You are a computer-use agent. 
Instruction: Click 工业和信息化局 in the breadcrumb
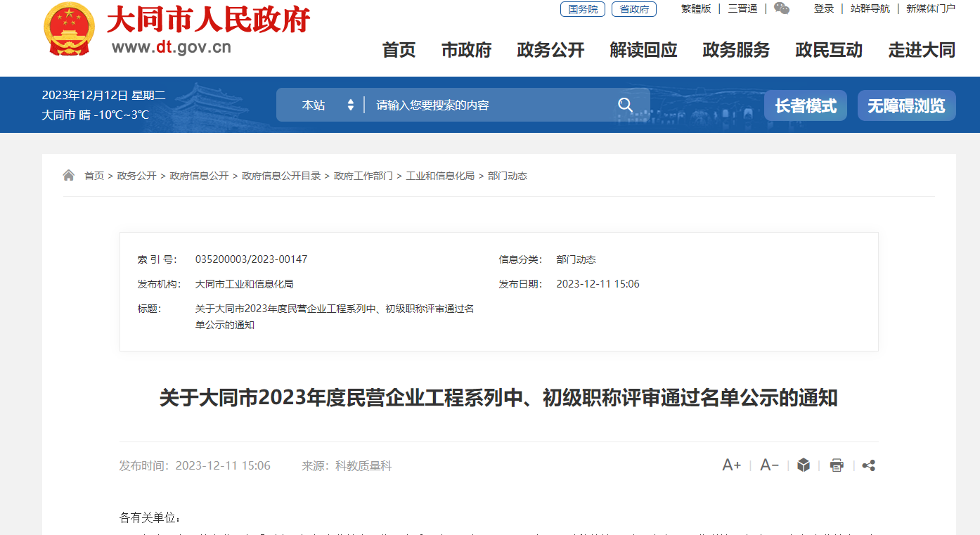(440, 176)
